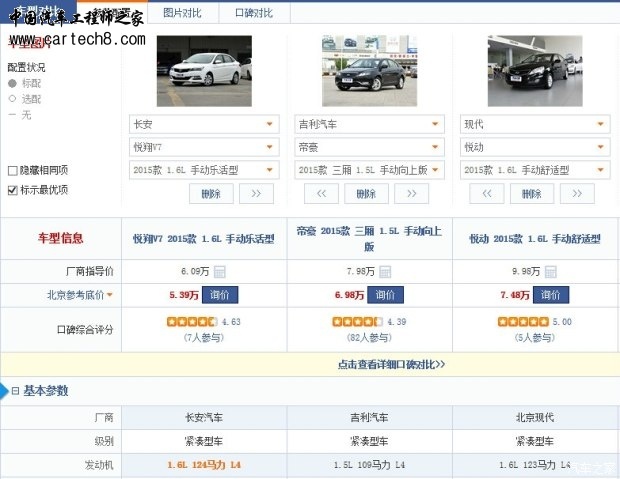Open price calculator for 悦翔V7 6.09万

[x=219, y=272]
